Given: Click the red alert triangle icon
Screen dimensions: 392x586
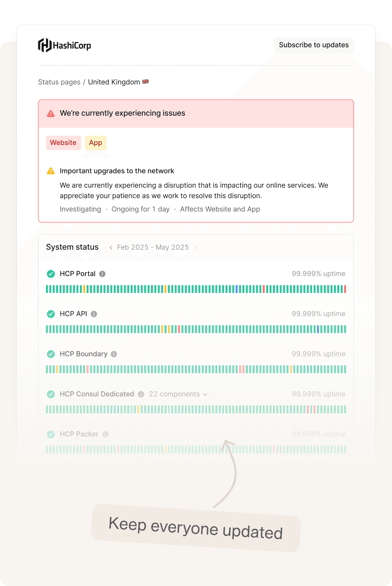Looking at the screenshot, I should (x=51, y=113).
